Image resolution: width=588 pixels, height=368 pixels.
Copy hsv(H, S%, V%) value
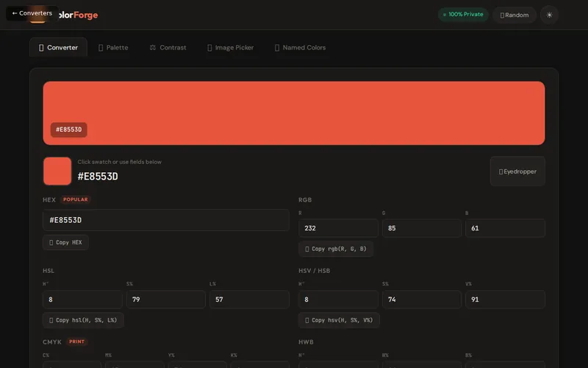tap(339, 320)
